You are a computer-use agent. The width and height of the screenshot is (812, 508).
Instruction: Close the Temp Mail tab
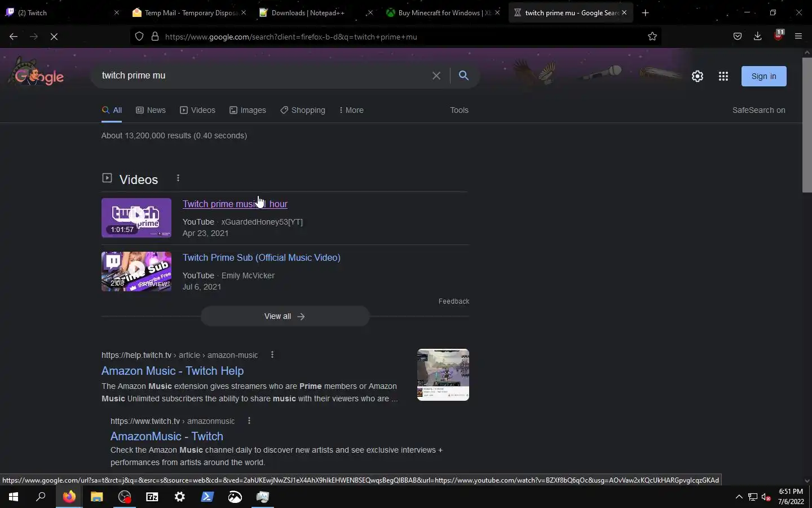pyautogui.click(x=244, y=12)
